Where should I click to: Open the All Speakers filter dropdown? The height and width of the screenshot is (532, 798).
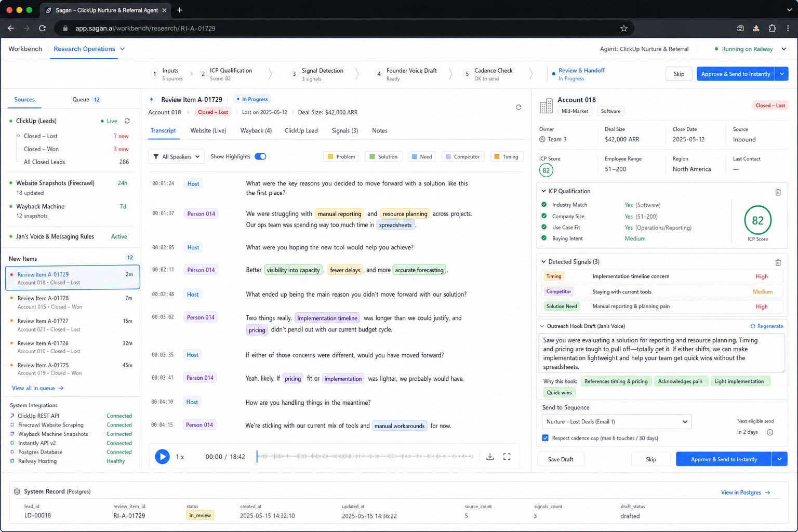176,156
